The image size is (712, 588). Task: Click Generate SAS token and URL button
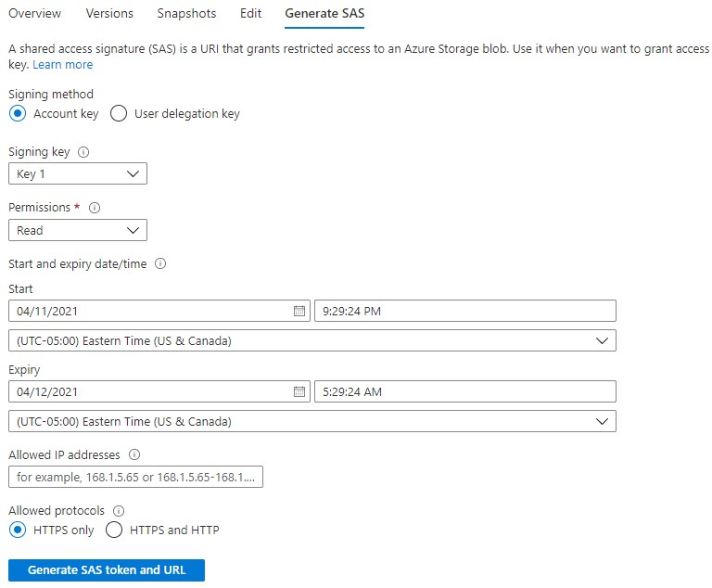click(107, 569)
